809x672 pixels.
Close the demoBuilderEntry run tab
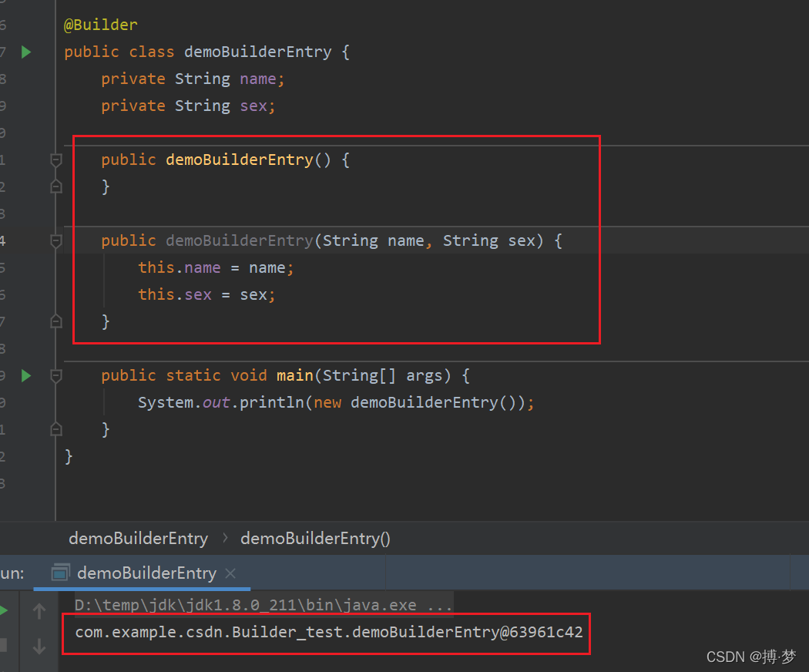(x=230, y=573)
